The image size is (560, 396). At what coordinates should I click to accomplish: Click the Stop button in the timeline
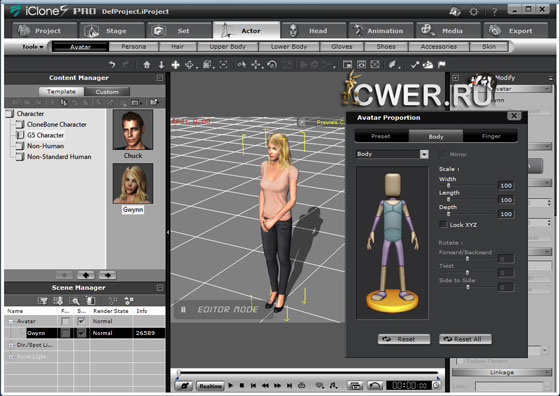click(242, 386)
